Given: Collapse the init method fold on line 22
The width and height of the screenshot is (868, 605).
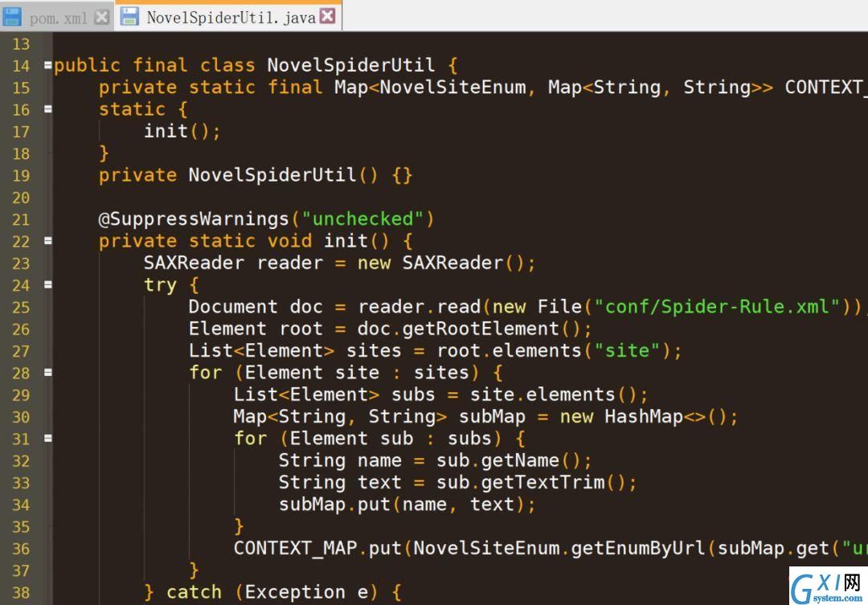Looking at the screenshot, I should (48, 241).
